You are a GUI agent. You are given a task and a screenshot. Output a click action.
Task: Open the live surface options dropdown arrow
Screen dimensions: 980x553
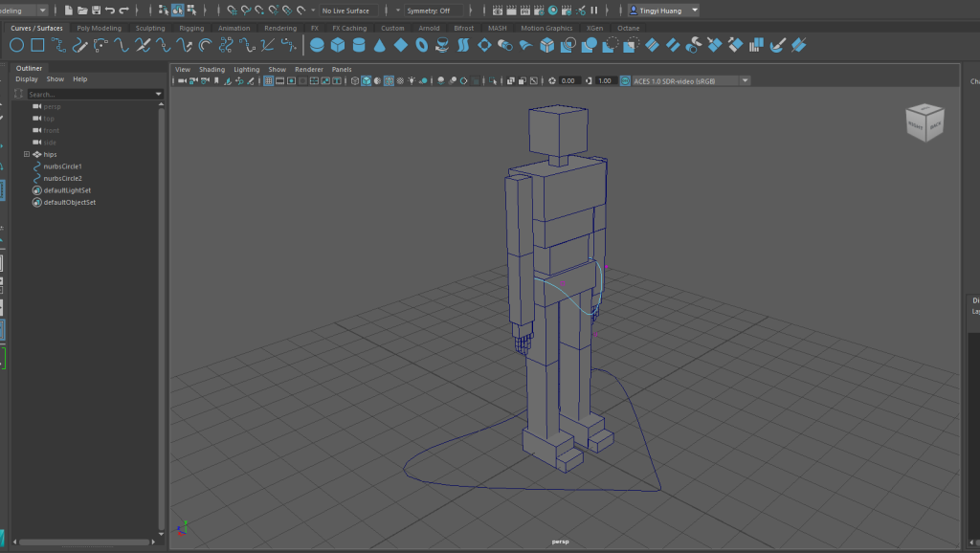click(x=313, y=10)
